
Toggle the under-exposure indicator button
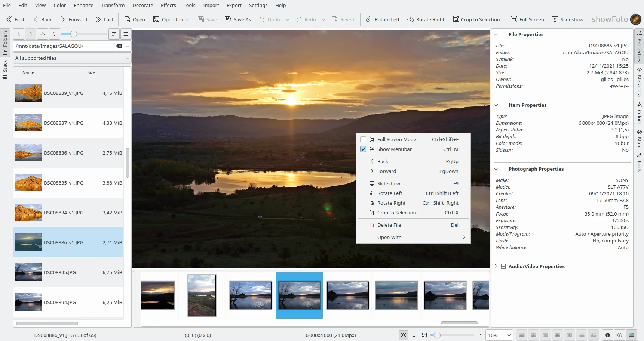[608, 335]
